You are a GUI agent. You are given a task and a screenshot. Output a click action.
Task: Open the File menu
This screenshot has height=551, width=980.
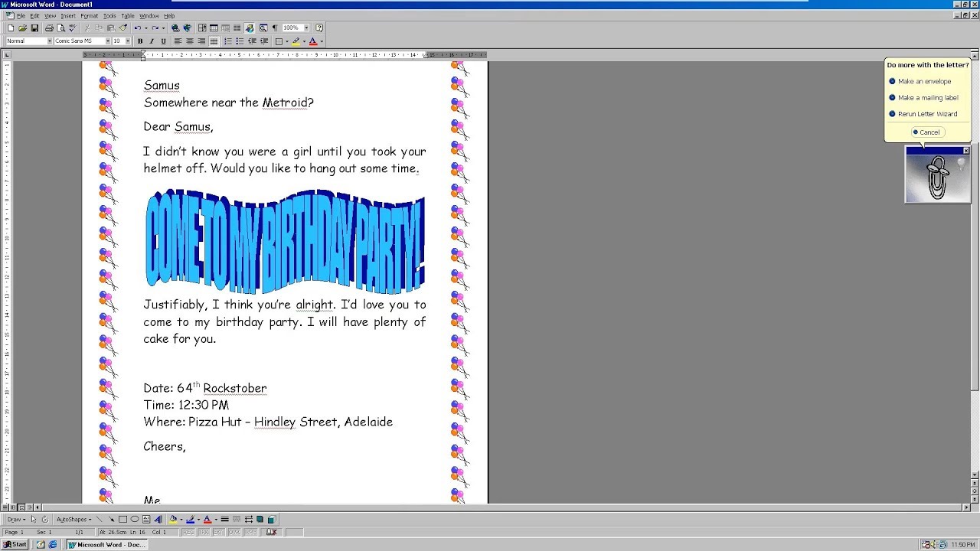[21, 16]
